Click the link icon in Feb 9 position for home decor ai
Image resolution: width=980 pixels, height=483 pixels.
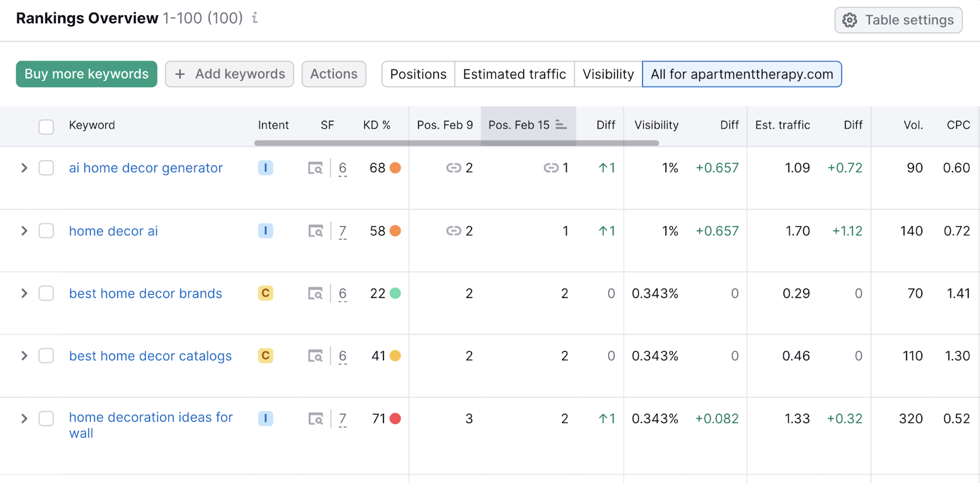click(x=453, y=231)
